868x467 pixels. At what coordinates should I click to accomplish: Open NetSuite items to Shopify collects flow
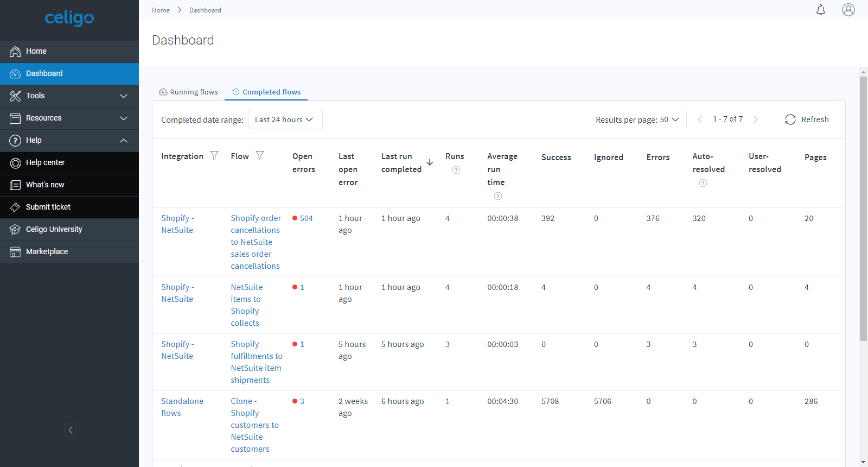point(247,305)
